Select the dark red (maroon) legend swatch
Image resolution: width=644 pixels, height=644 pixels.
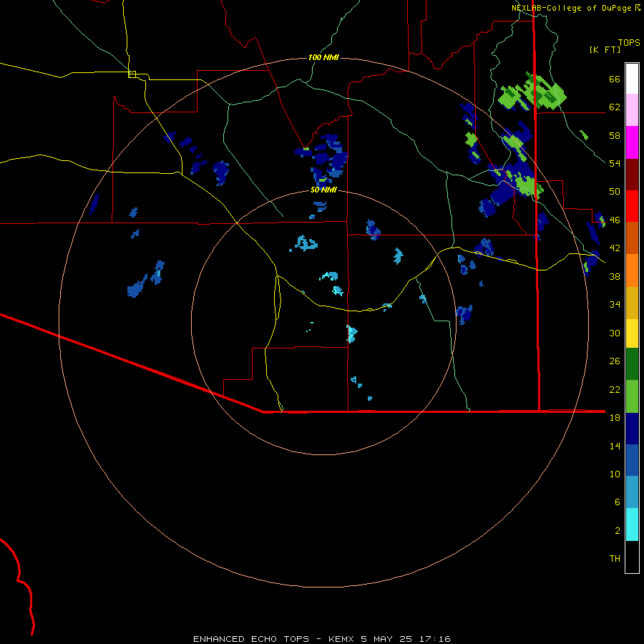(x=632, y=175)
